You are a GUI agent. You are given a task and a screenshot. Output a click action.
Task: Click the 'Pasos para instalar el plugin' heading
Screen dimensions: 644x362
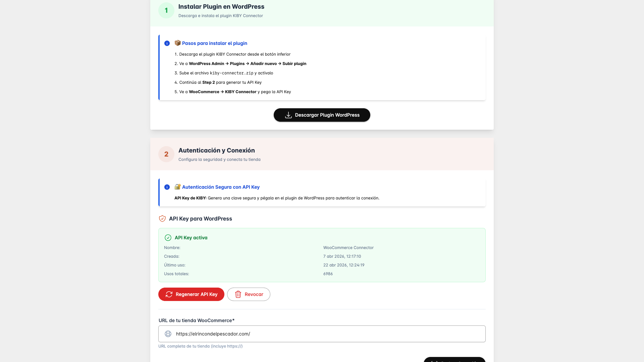click(215, 43)
